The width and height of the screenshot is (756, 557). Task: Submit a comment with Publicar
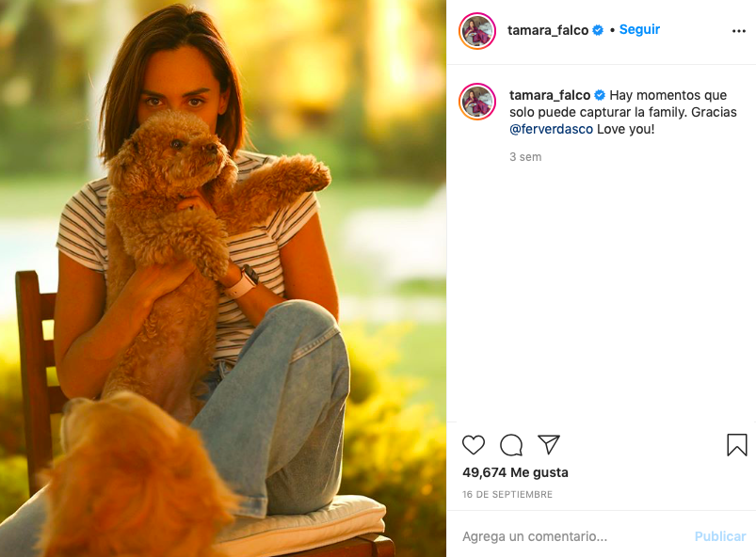click(719, 534)
